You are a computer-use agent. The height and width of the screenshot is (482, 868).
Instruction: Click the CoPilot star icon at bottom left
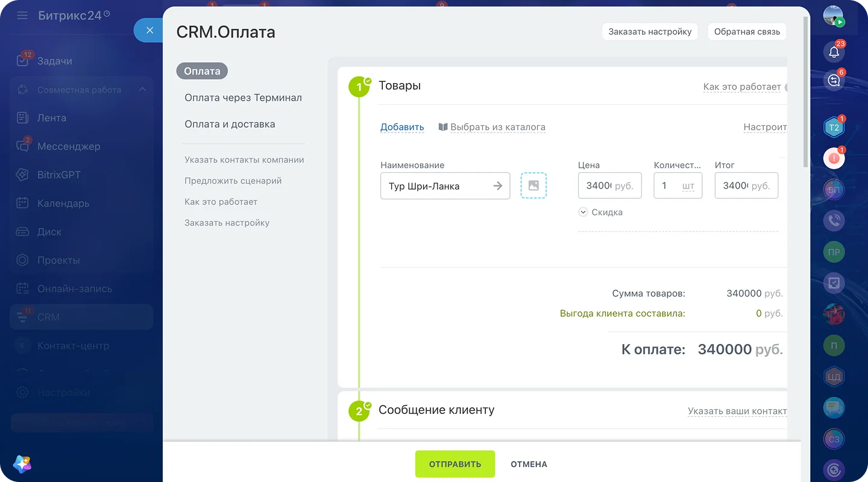click(x=22, y=463)
